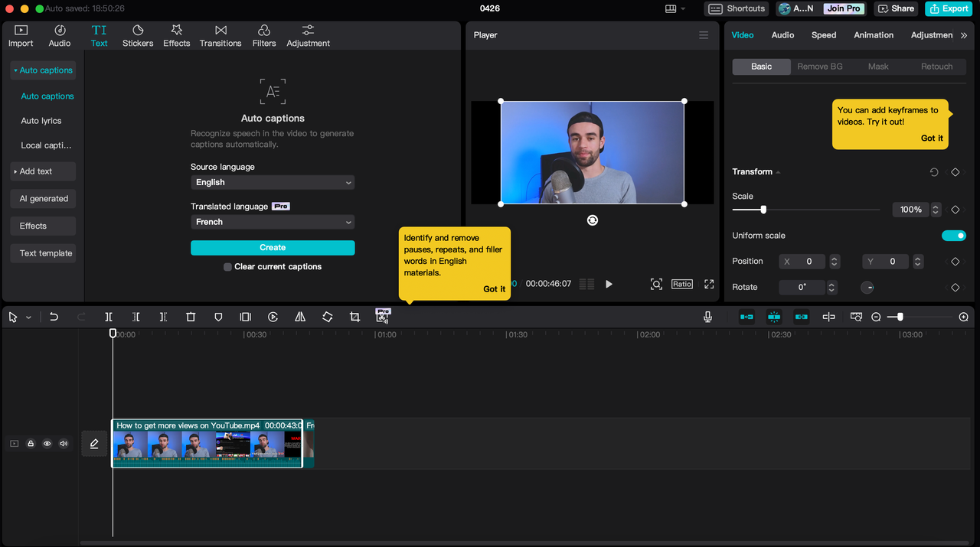The height and width of the screenshot is (547, 980).
Task: Open the Translated language French dropdown
Action: pos(273,222)
